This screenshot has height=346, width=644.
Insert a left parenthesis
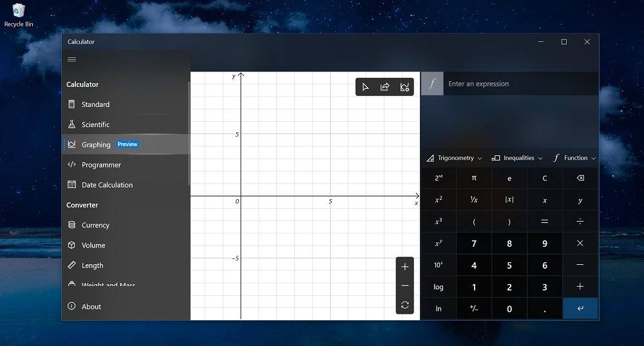[474, 222]
